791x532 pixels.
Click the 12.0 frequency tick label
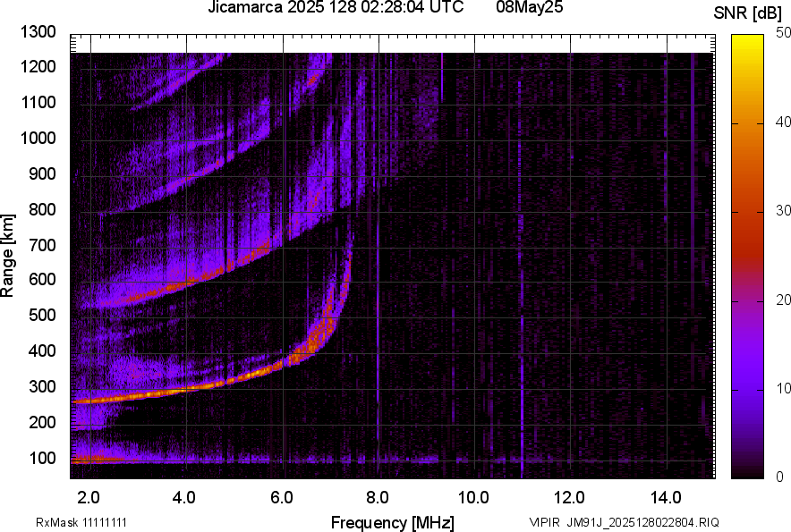pyautogui.click(x=570, y=498)
